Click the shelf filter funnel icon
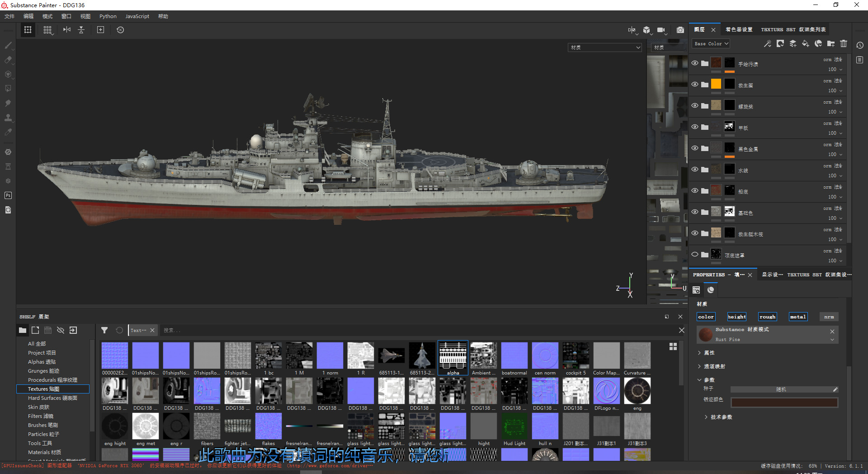The height and width of the screenshot is (474, 868). point(104,330)
